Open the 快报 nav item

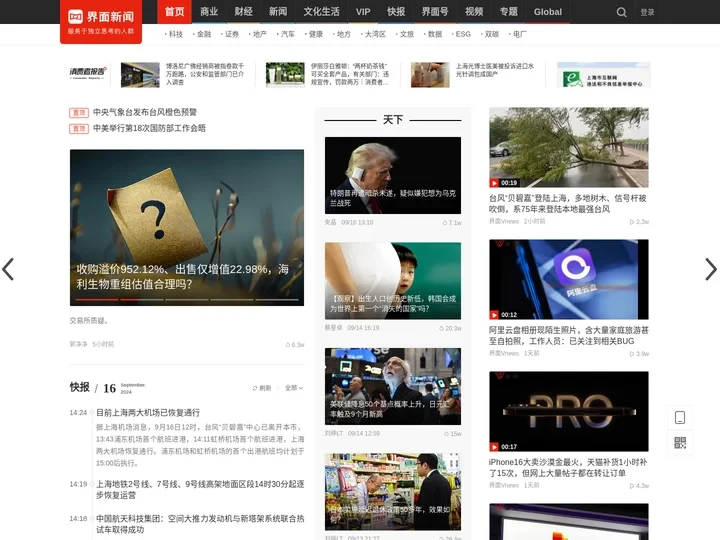click(396, 11)
